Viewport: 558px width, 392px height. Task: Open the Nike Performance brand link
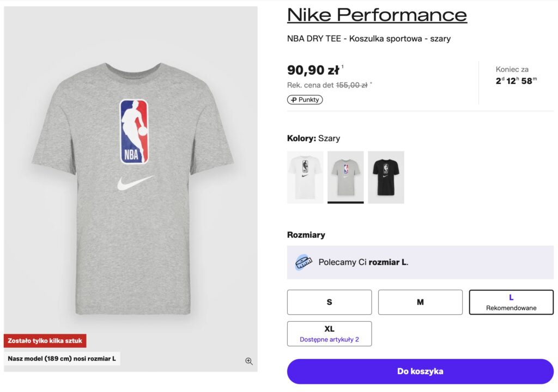[377, 15]
